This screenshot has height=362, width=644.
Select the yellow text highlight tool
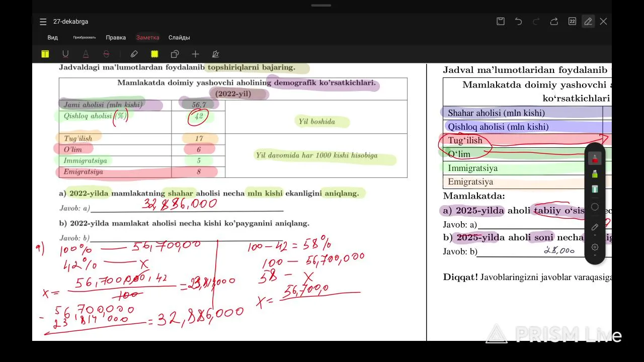[45, 54]
